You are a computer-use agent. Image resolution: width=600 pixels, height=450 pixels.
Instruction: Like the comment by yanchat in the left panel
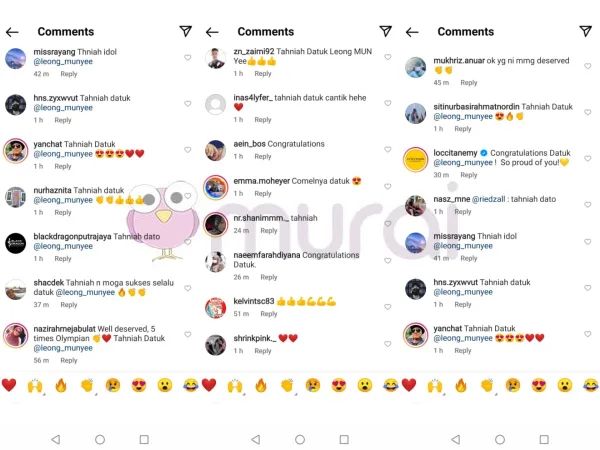(x=188, y=150)
